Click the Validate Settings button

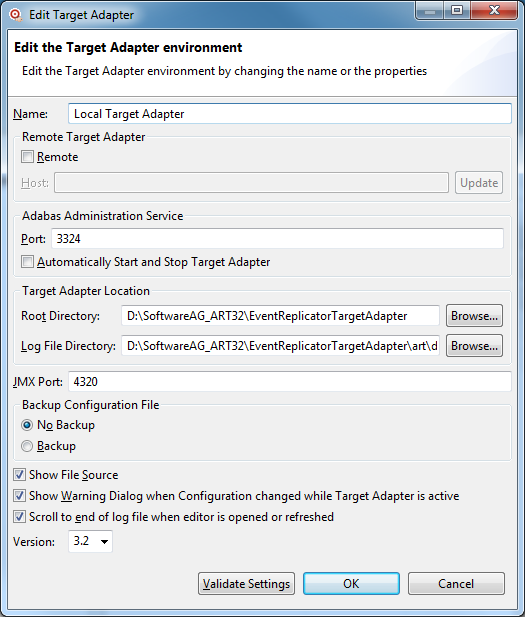[246, 584]
